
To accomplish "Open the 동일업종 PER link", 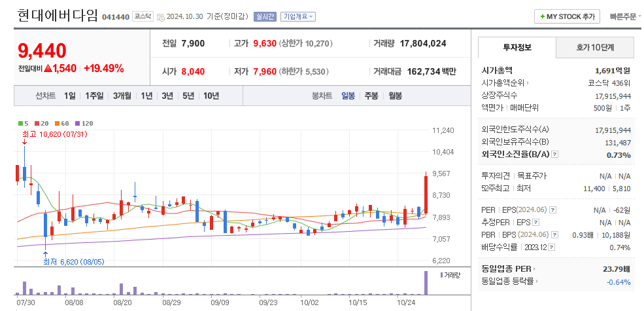I will 509,269.
